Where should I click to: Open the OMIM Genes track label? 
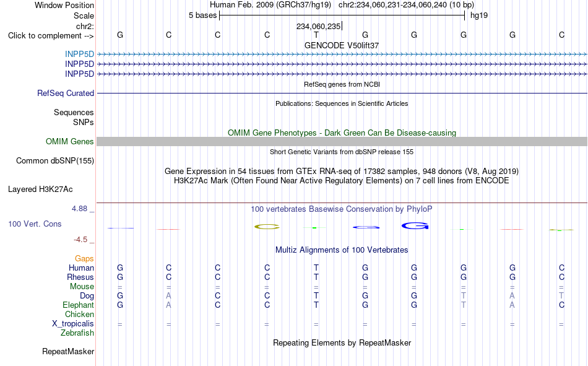point(69,142)
